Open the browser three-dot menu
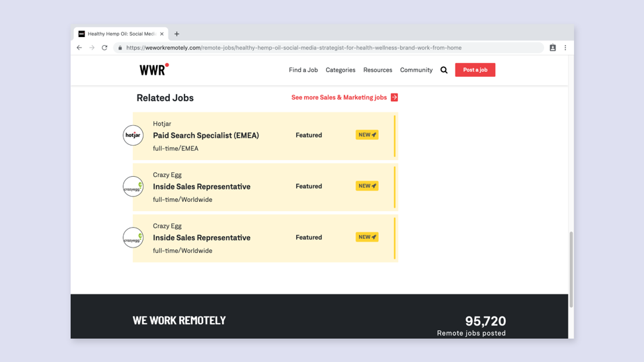The height and width of the screenshot is (362, 644). 565,48
